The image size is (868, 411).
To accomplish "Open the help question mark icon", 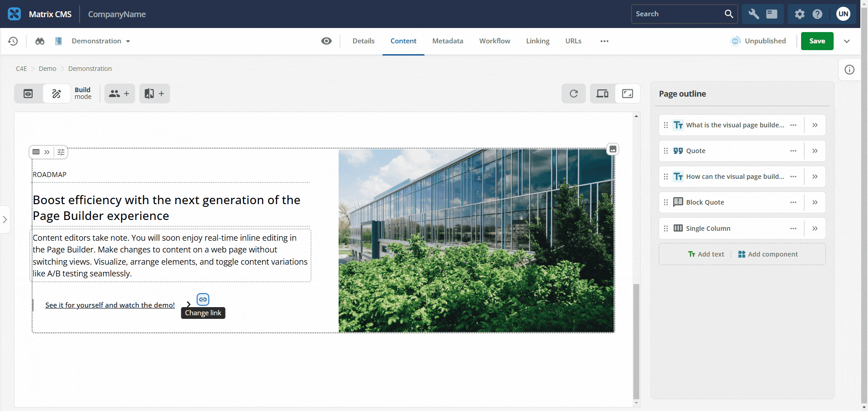I will click(x=817, y=14).
